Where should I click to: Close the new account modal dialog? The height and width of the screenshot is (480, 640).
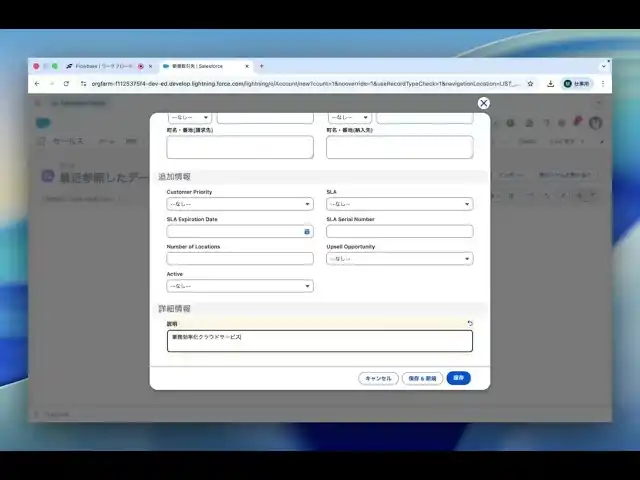coord(484,103)
